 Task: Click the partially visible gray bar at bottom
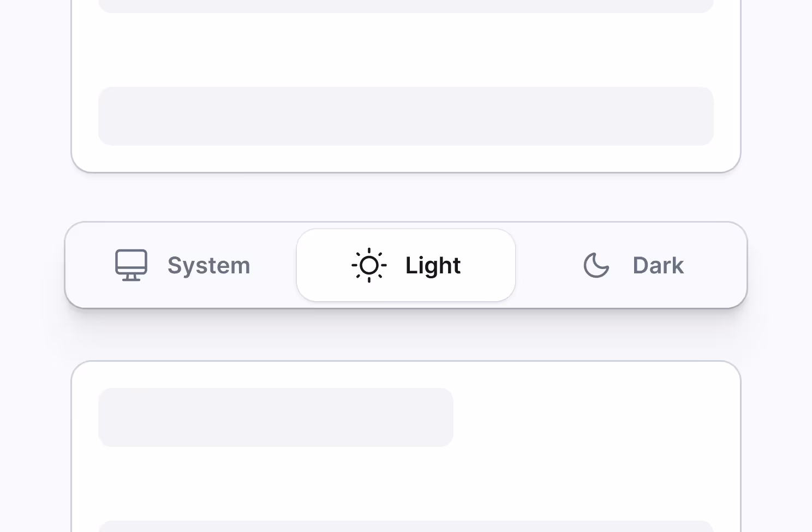tap(406, 527)
